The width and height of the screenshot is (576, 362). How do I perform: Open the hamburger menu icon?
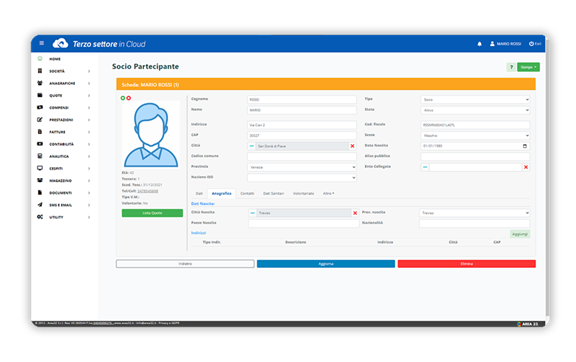coord(42,43)
